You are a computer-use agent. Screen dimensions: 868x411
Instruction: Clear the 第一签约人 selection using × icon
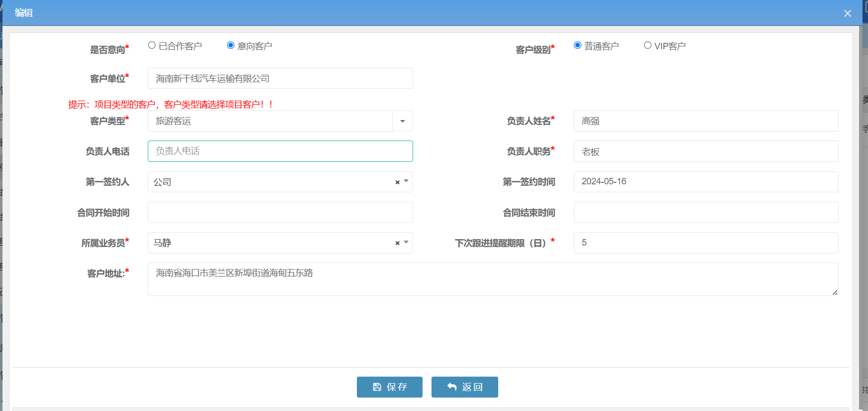[x=397, y=182]
